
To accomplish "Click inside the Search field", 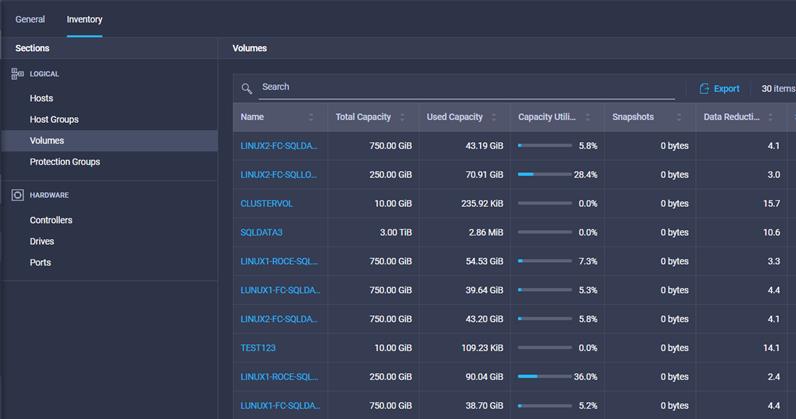I will pos(460,88).
